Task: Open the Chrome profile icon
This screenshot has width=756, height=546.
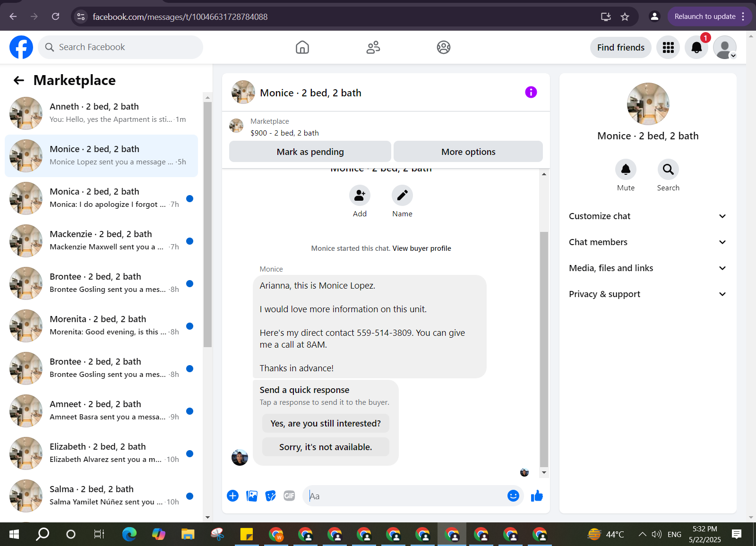Action: [654, 17]
